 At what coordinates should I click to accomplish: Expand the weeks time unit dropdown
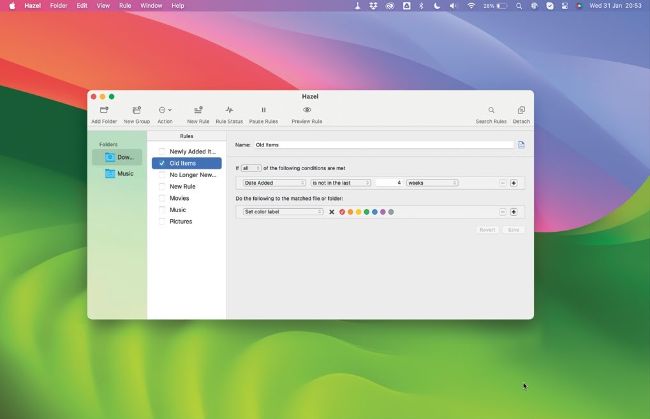432,183
